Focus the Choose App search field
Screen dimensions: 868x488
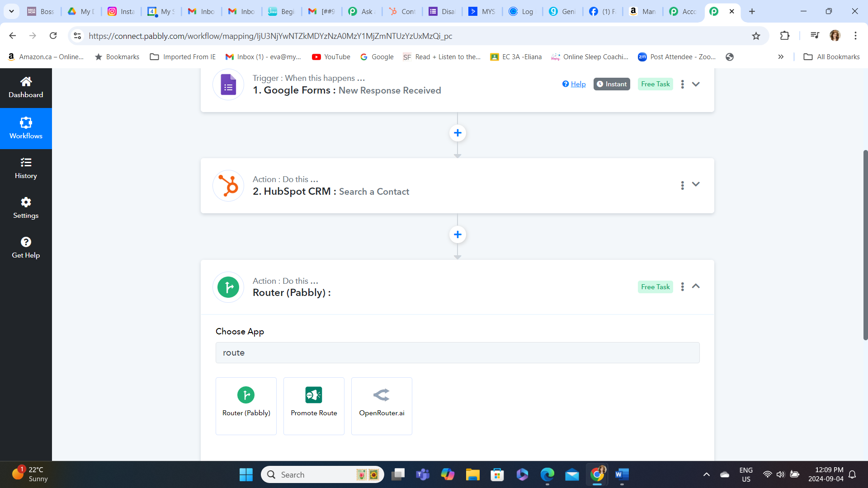[458, 352]
